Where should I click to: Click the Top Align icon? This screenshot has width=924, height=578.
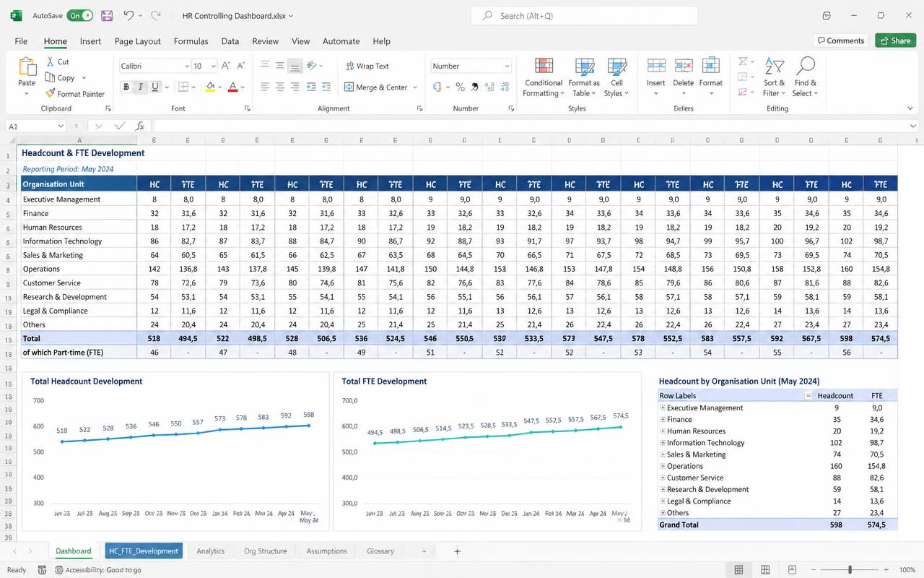coord(264,66)
